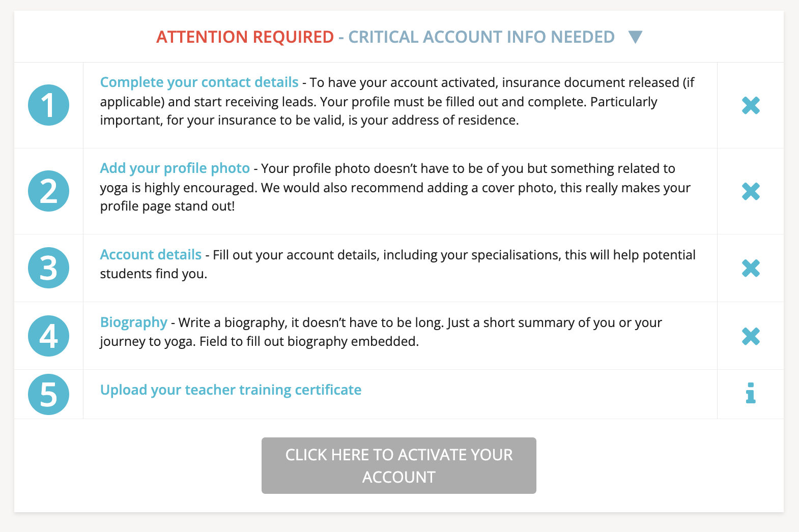Select the step 5 circle icon
The width and height of the screenshot is (799, 532).
pyautogui.click(x=48, y=394)
